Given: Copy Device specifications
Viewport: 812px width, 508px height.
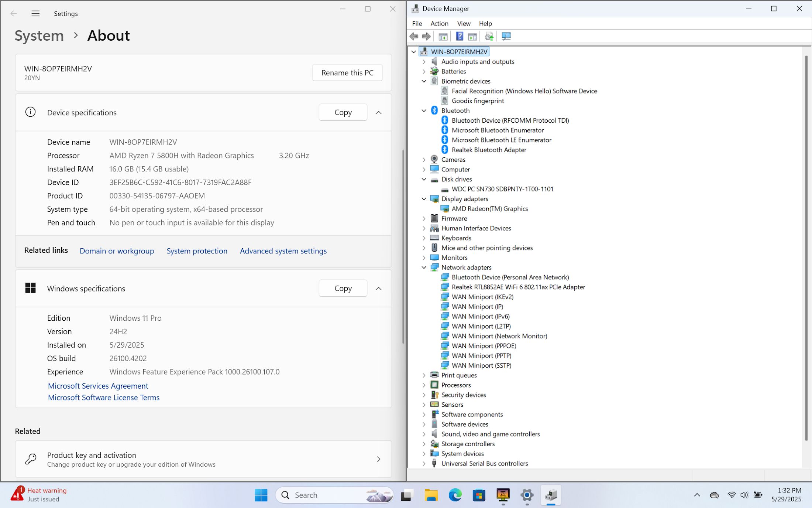Looking at the screenshot, I should pyautogui.click(x=343, y=112).
